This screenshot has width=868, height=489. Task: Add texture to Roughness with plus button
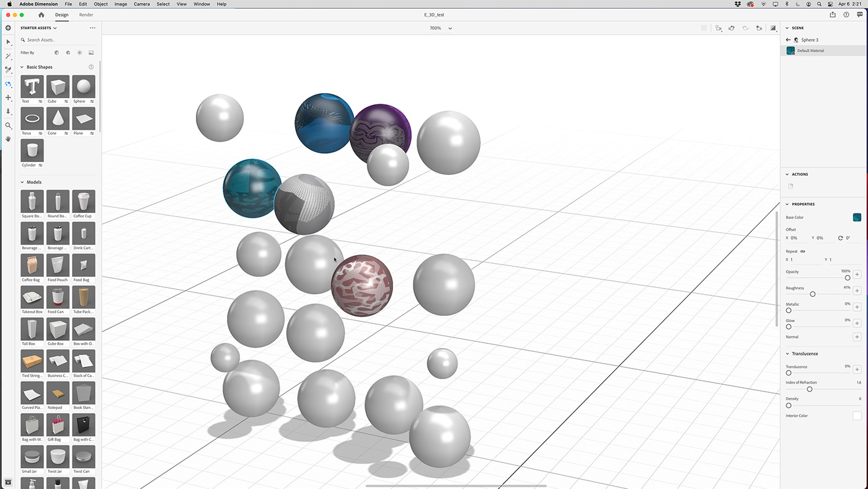(x=857, y=290)
